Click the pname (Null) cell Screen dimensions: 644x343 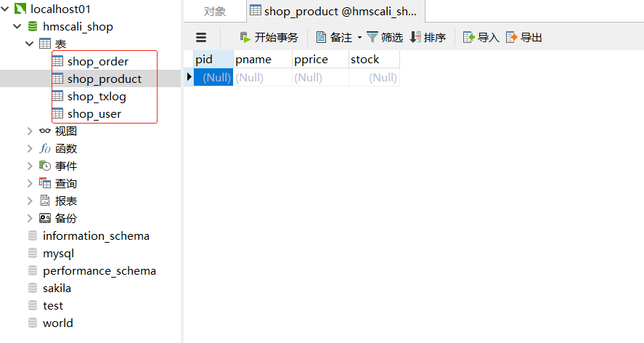(x=263, y=77)
